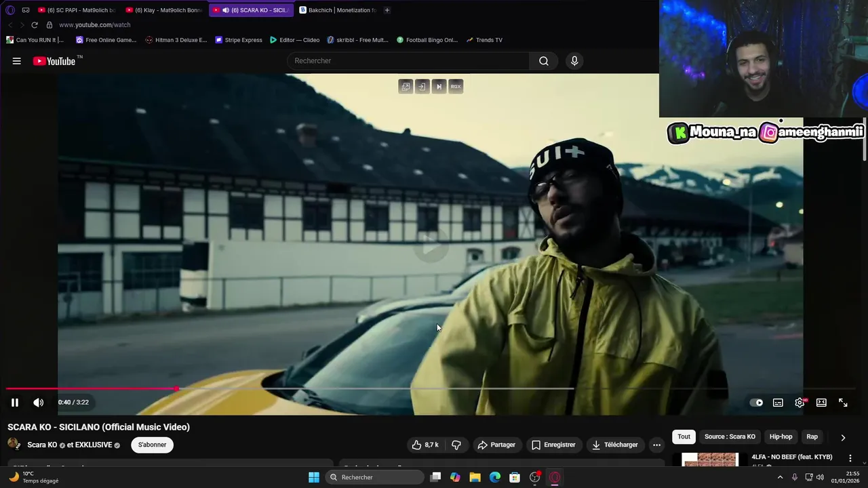The image size is (868, 488).
Task: Open Microsoft Edge from the taskbar
Action: pos(495,477)
